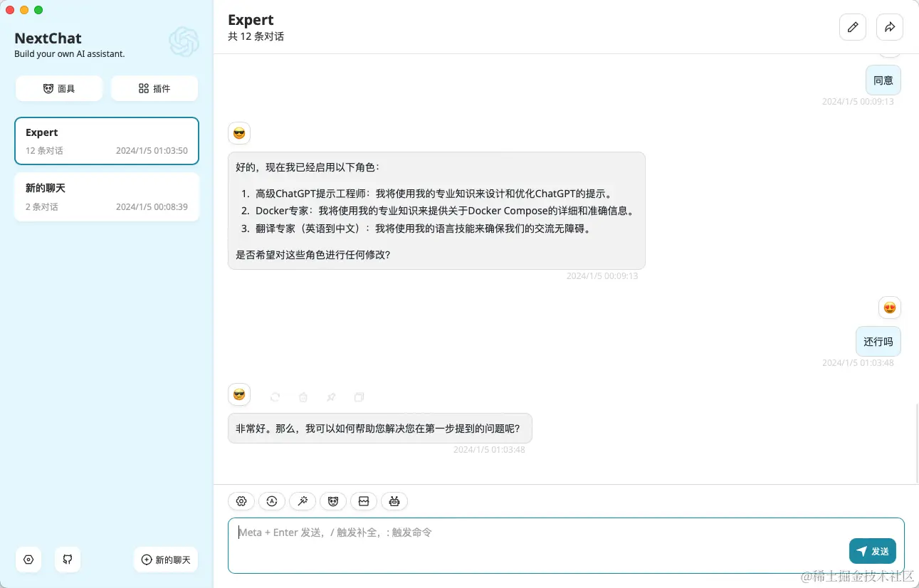This screenshot has height=588, width=919.
Task: Start a chat with the 新的聊天 plus button
Action: [x=166, y=560]
